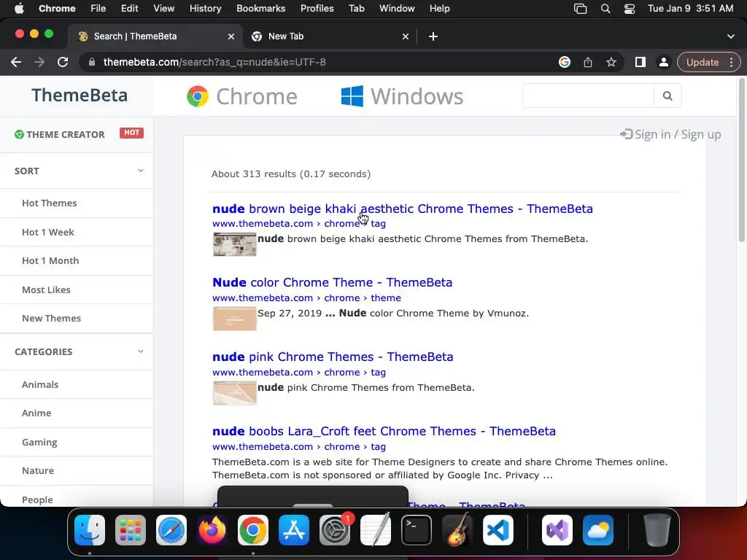
Task: Switch to the New Tab tab
Action: click(x=330, y=36)
